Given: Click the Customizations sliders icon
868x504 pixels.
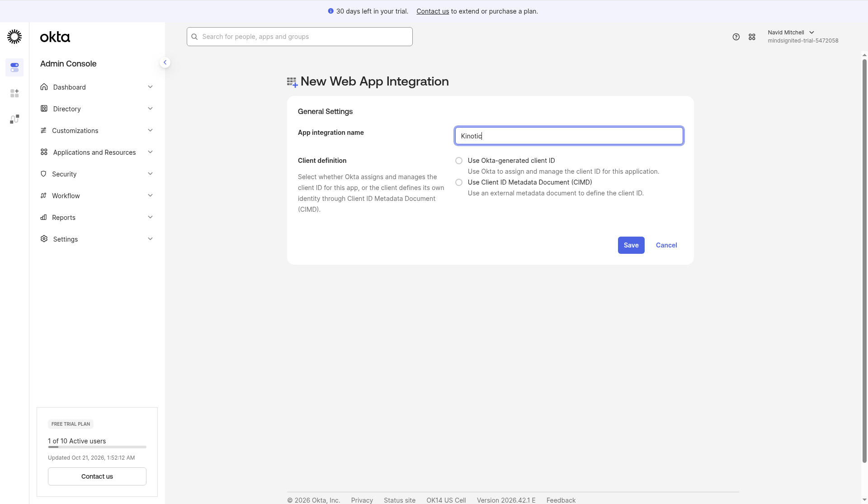Looking at the screenshot, I should 43,130.
